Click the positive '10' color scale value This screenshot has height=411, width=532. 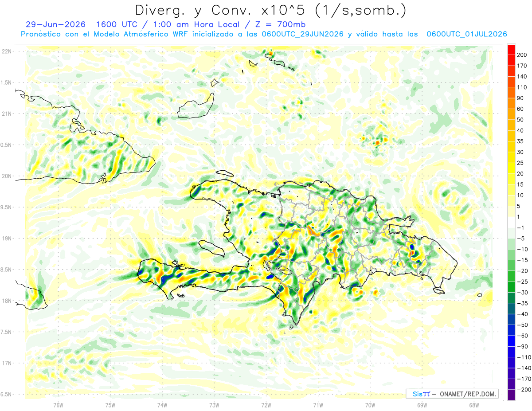(x=520, y=195)
